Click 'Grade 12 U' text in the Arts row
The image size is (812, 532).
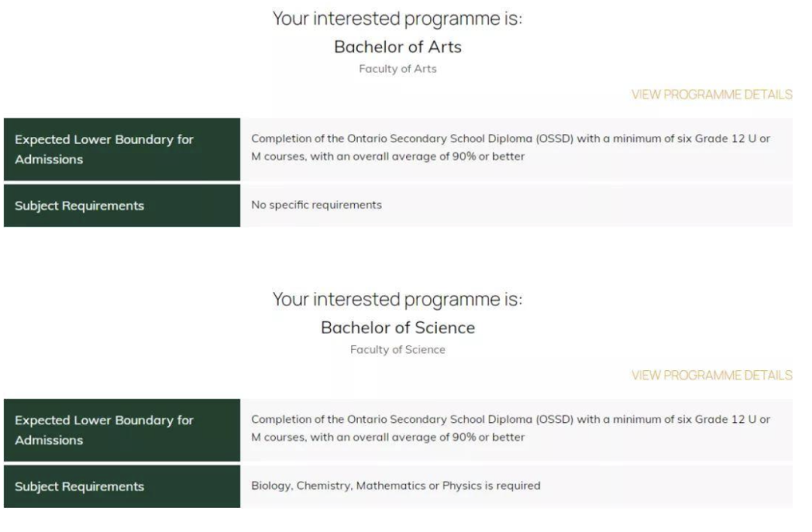point(727,139)
